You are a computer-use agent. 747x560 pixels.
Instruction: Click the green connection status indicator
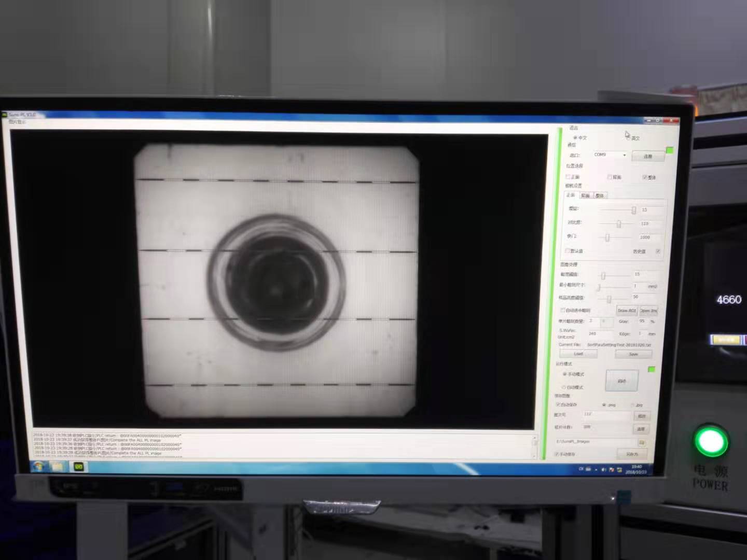(669, 150)
